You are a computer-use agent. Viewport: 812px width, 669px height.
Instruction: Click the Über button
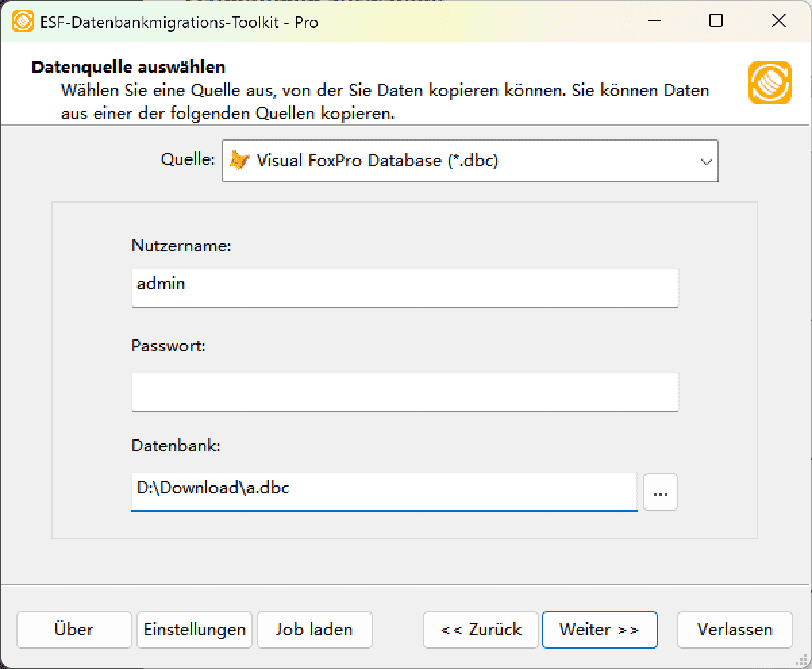[74, 629]
